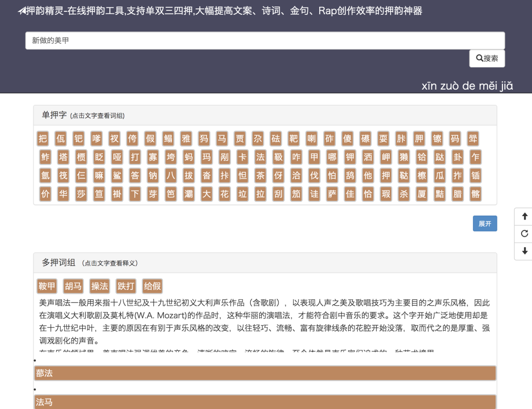The width and height of the screenshot is (532, 409).
Task: Select the character 把 in 单押字
Action: (43, 138)
